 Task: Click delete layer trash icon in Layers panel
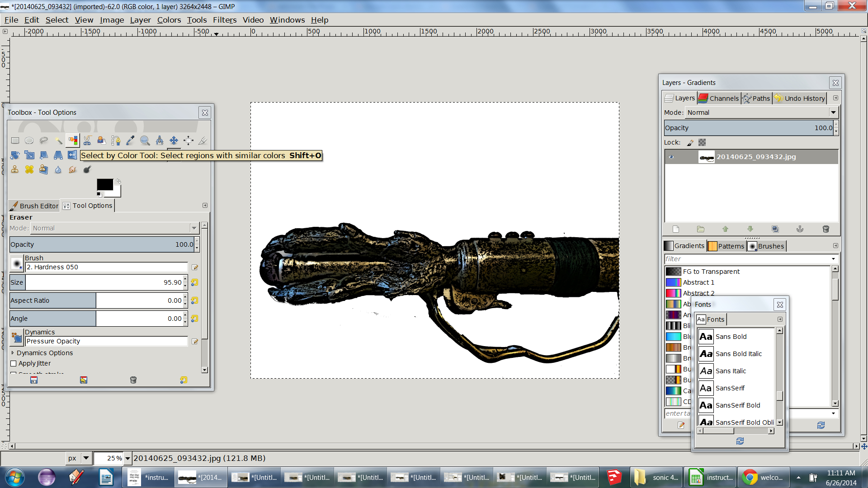826,229
